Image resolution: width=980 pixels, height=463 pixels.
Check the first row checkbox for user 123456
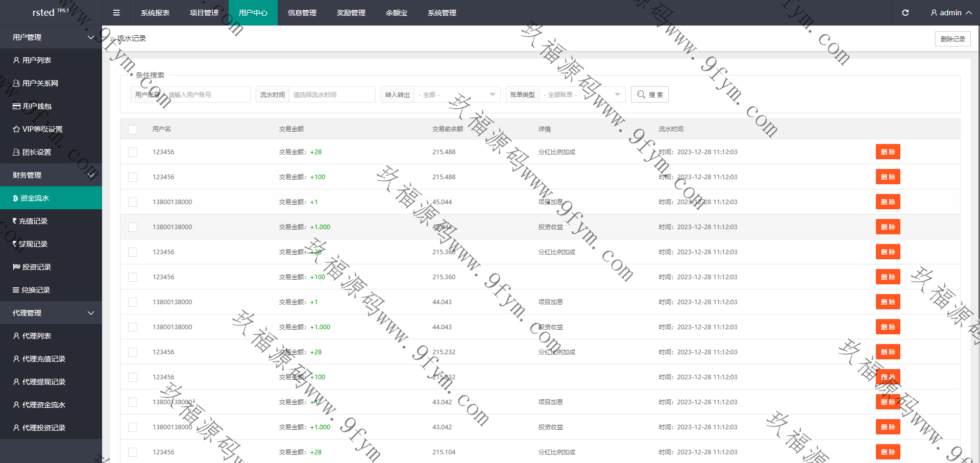click(x=133, y=152)
